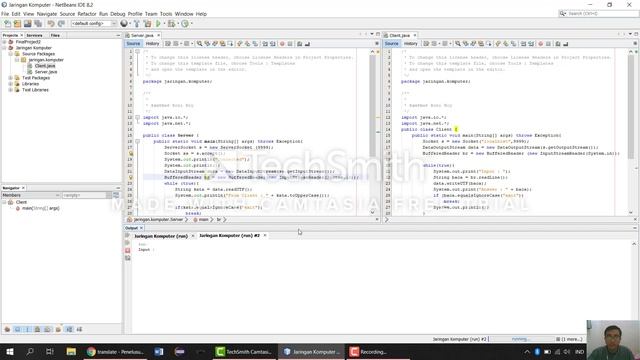Click the Search (Ctrl+I) field
The height and width of the screenshot is (360, 640).
click(x=599, y=14)
